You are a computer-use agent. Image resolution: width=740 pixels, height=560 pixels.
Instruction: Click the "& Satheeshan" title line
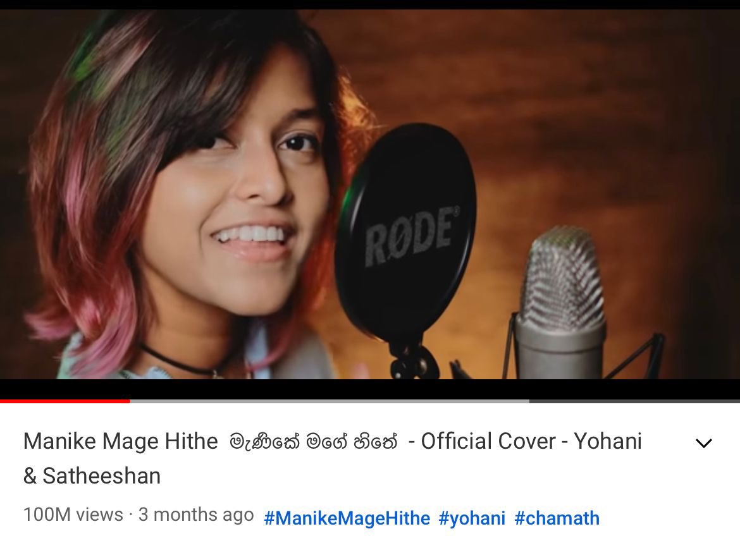(92, 476)
